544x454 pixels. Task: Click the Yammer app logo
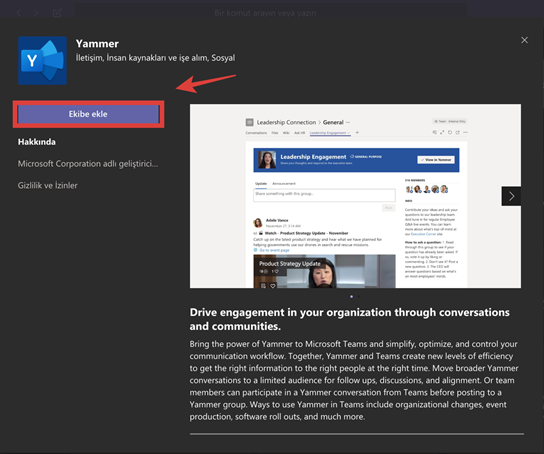[42, 61]
